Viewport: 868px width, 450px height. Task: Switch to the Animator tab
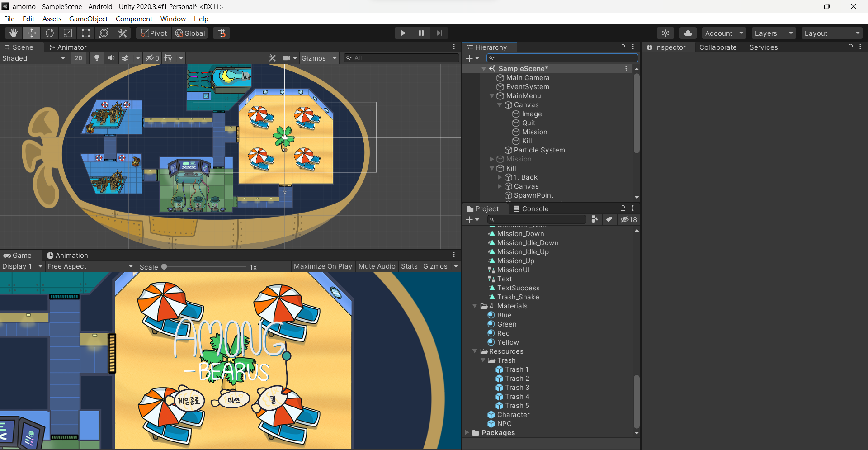coord(68,47)
